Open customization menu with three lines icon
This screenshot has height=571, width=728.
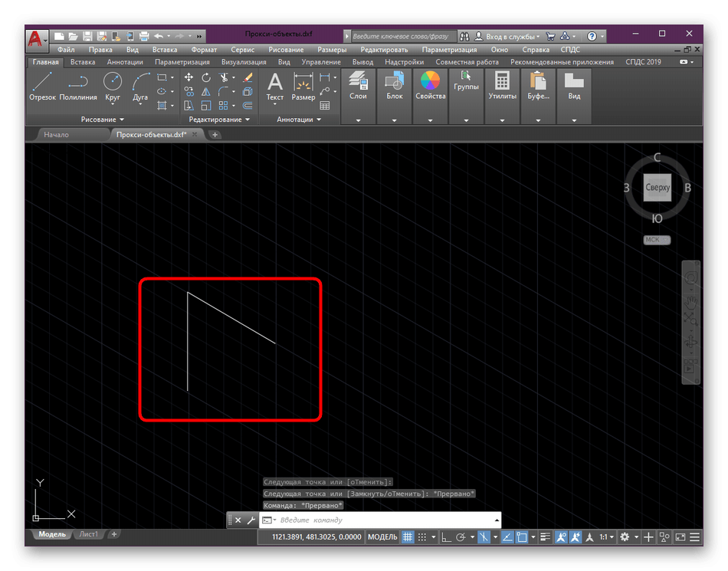pyautogui.click(x=694, y=537)
